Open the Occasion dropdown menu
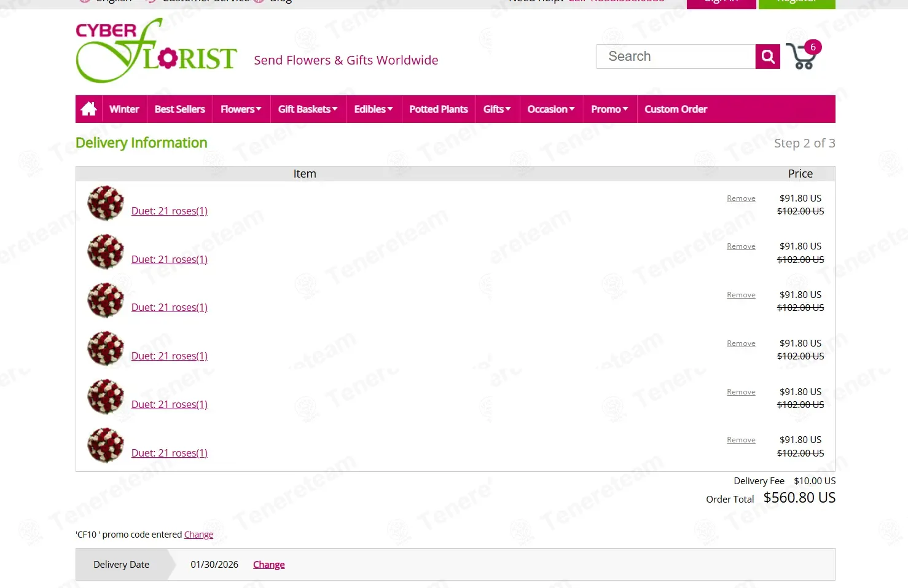 551,109
